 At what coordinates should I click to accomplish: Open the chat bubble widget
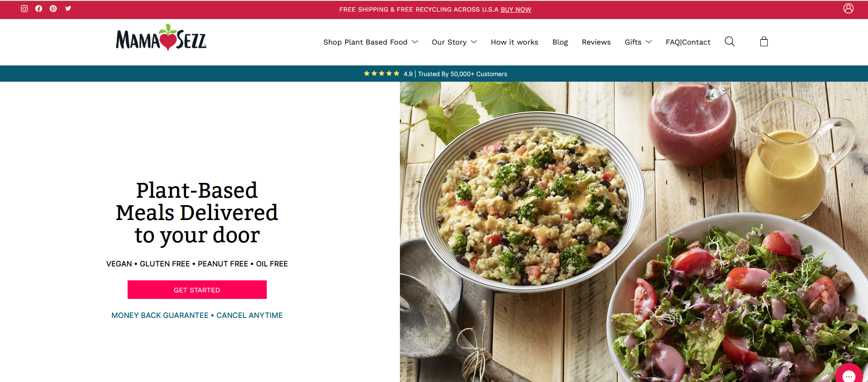[849, 374]
